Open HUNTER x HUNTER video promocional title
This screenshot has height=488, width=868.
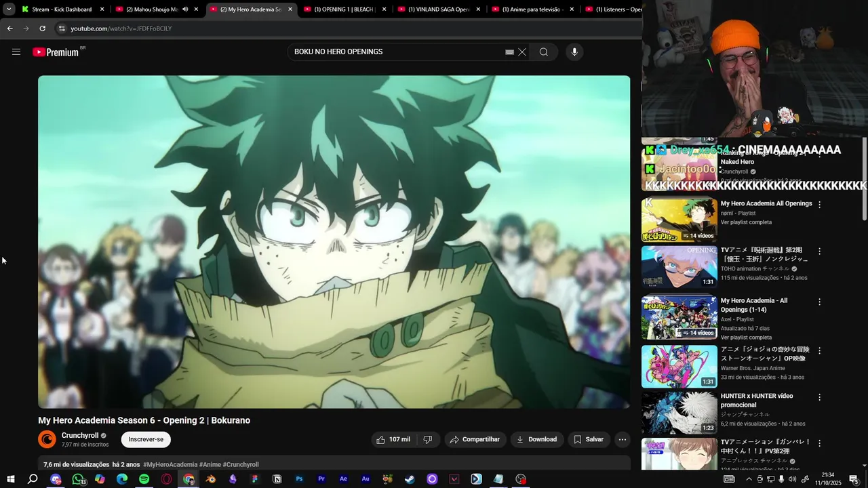point(757,401)
